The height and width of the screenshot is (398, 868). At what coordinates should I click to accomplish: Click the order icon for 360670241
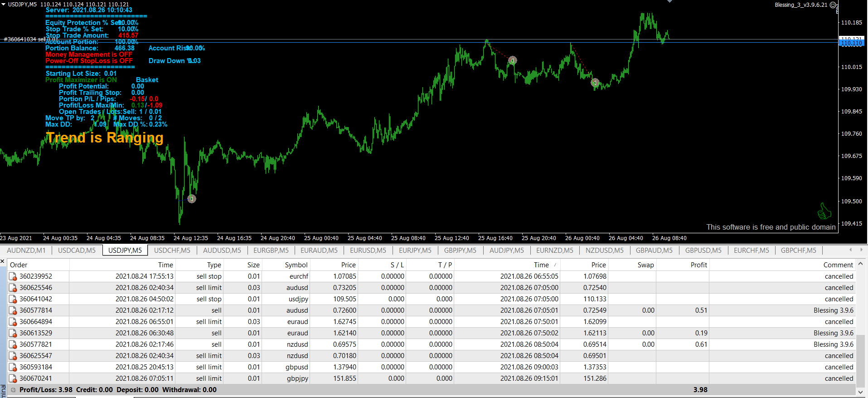click(x=13, y=378)
